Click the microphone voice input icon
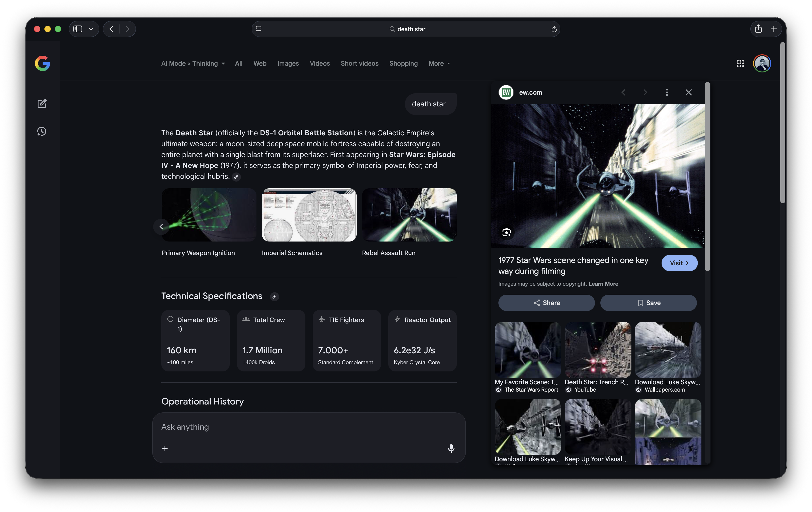This screenshot has height=512, width=812. coord(451,448)
